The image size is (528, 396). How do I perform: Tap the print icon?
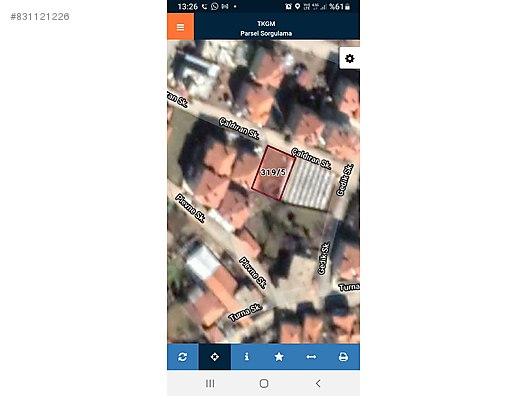pyautogui.click(x=343, y=356)
